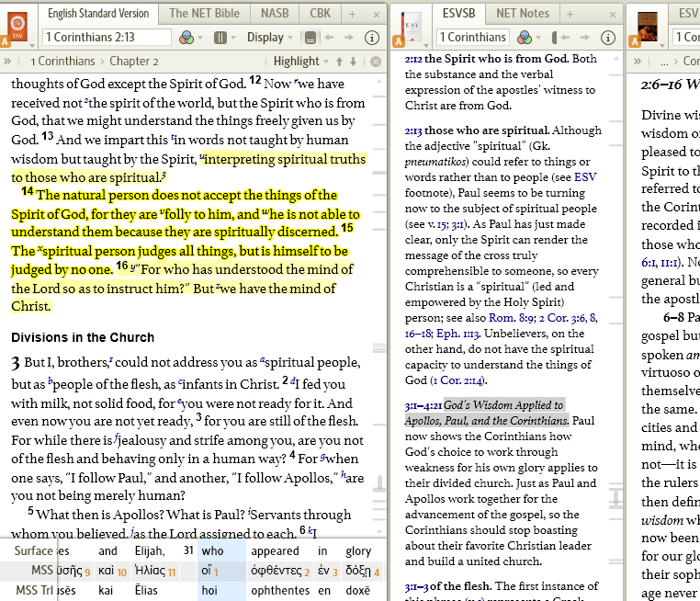Click the ellipsis breadcrumb in right pane
Screen dimensions: 700x601
(664, 62)
